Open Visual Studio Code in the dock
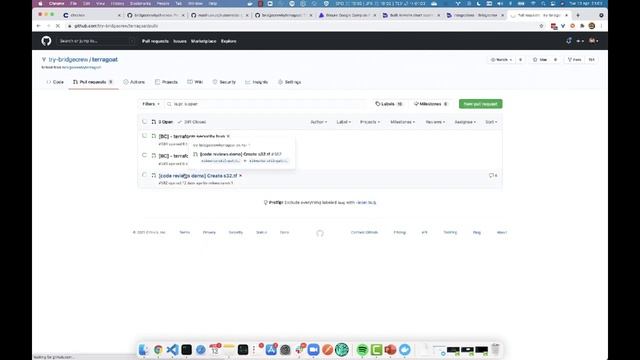The image size is (640, 360). (172, 349)
